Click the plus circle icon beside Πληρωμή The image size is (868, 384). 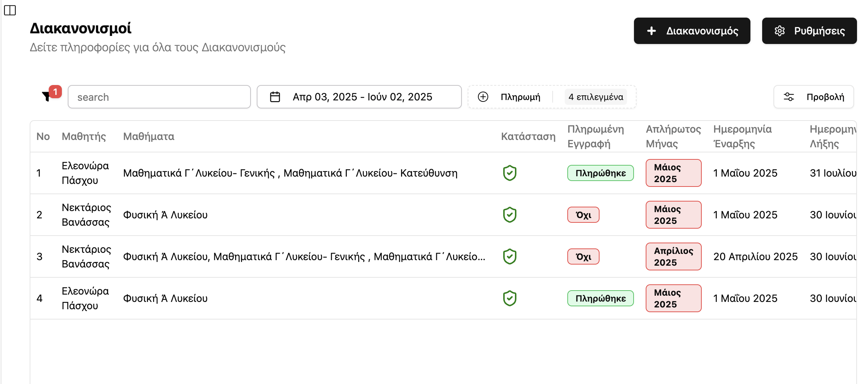(x=483, y=97)
